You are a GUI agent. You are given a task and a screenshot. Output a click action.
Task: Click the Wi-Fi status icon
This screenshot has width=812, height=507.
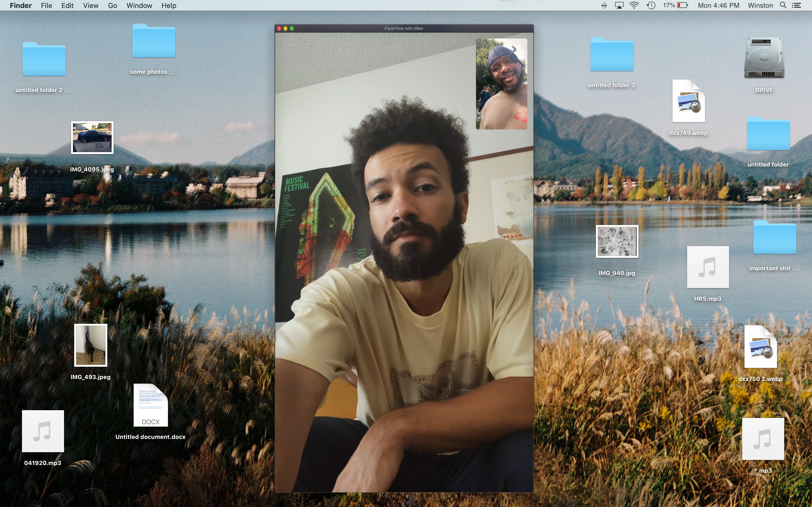(634, 5)
